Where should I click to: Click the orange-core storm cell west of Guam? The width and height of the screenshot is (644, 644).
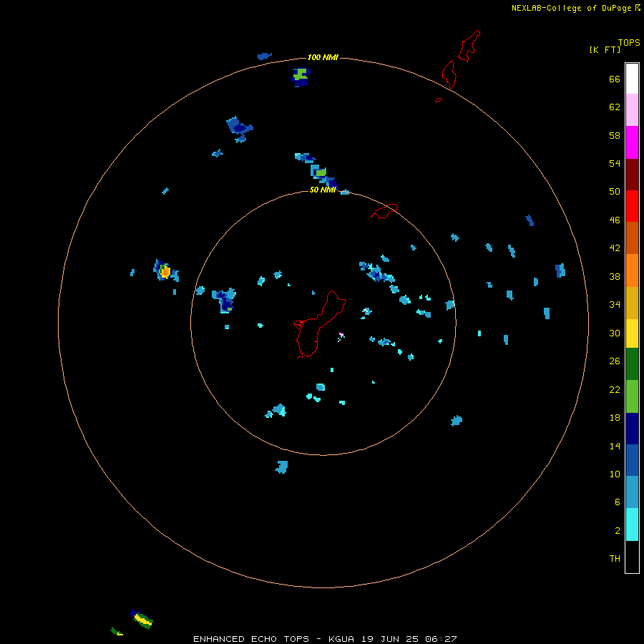(x=165, y=272)
